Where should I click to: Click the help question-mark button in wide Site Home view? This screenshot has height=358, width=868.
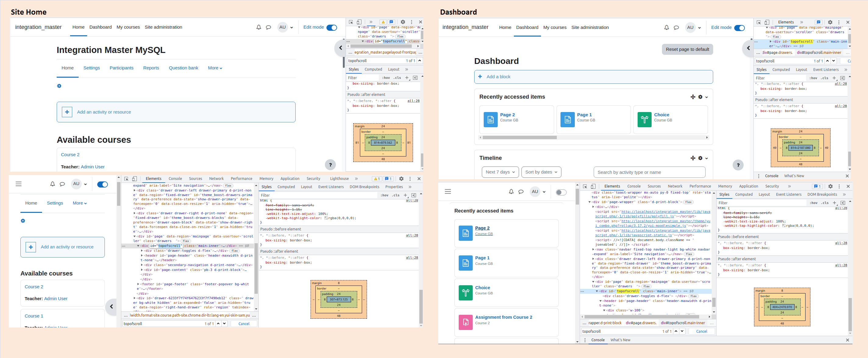click(x=330, y=165)
